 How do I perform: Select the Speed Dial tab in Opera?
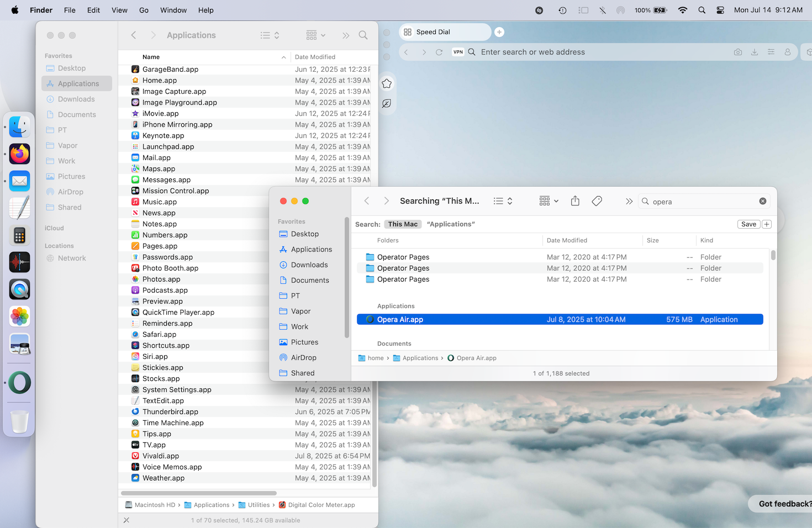(x=445, y=32)
